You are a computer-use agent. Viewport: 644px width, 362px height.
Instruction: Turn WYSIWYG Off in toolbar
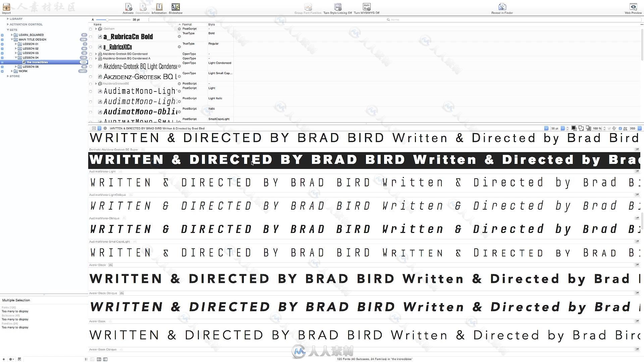coord(367,8)
